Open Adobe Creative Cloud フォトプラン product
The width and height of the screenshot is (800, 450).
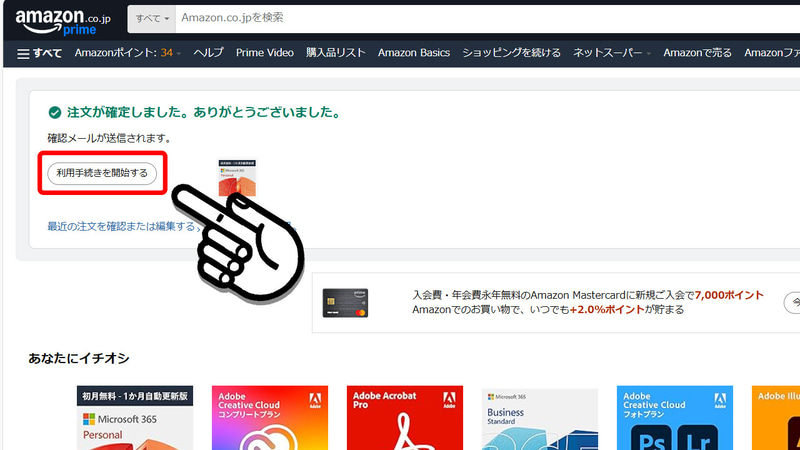tap(675, 418)
